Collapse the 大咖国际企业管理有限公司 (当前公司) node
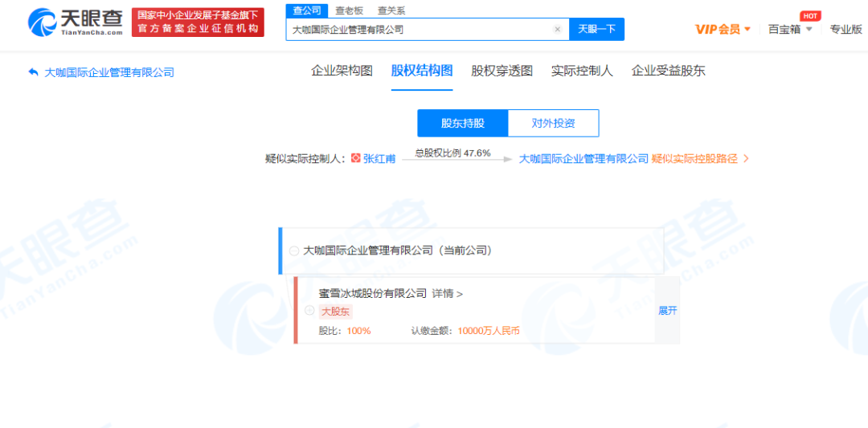This screenshot has height=428, width=868. [294, 251]
